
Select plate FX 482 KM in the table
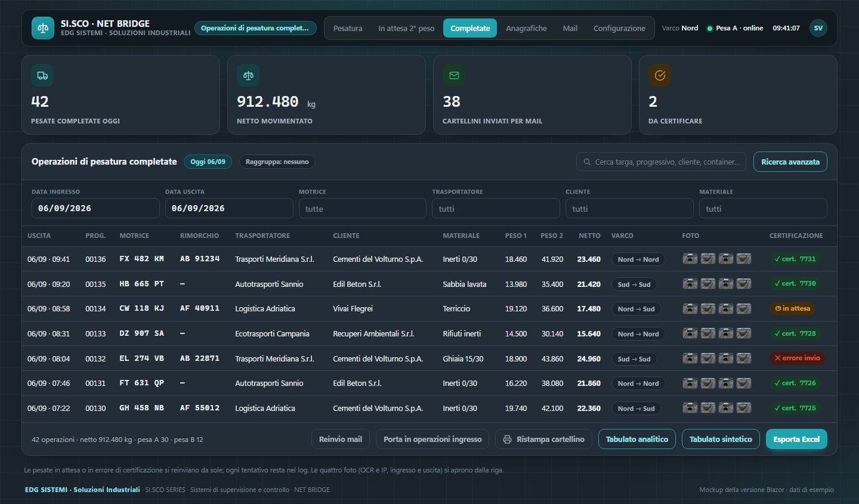[x=142, y=259]
